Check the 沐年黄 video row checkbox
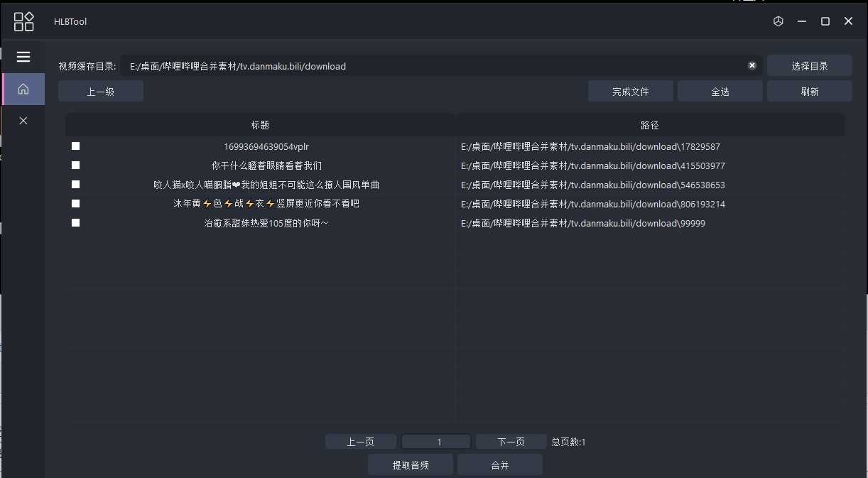This screenshot has width=868, height=478. [x=75, y=203]
